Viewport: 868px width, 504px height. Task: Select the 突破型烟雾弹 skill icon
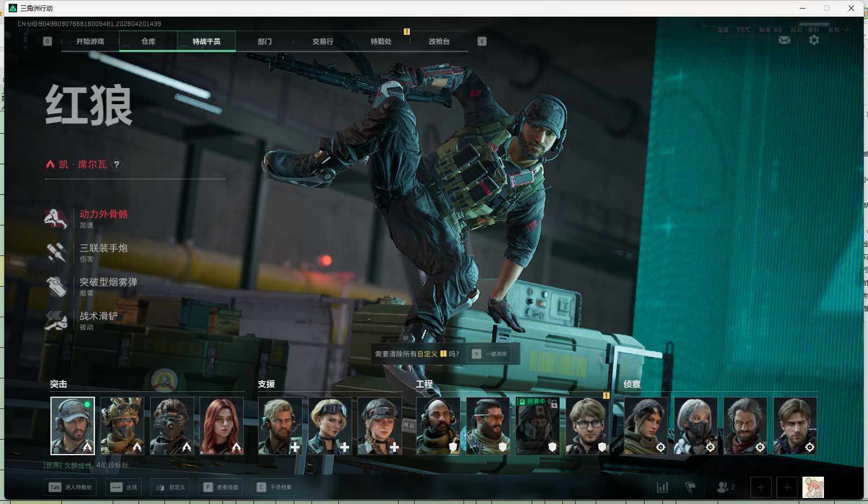pyautogui.click(x=56, y=287)
